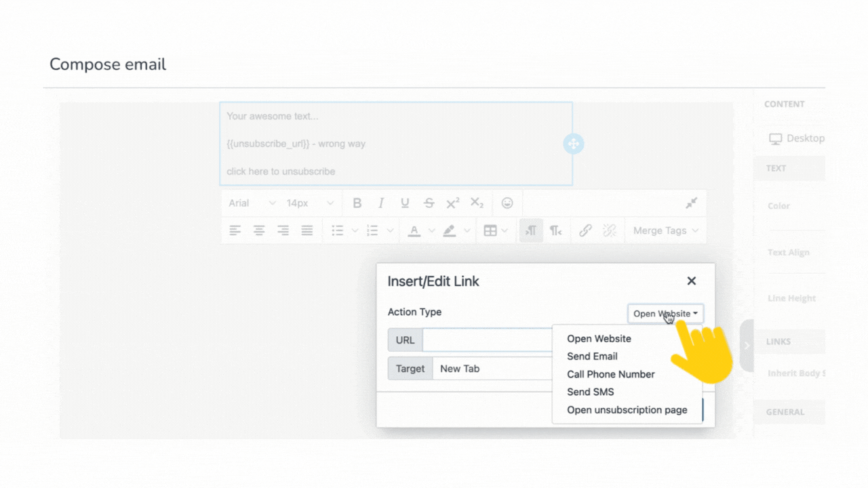Select Send SMS action type
The height and width of the screenshot is (488, 868).
590,392
